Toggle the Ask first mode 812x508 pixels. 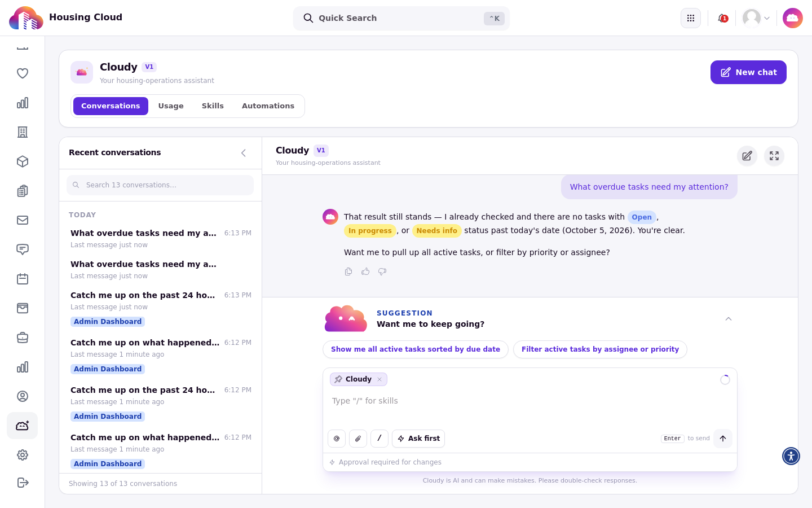[418, 439]
